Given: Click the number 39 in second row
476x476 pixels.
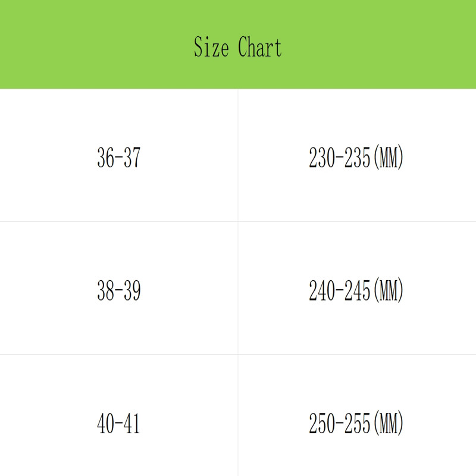Looking at the screenshot, I should 132,291.
